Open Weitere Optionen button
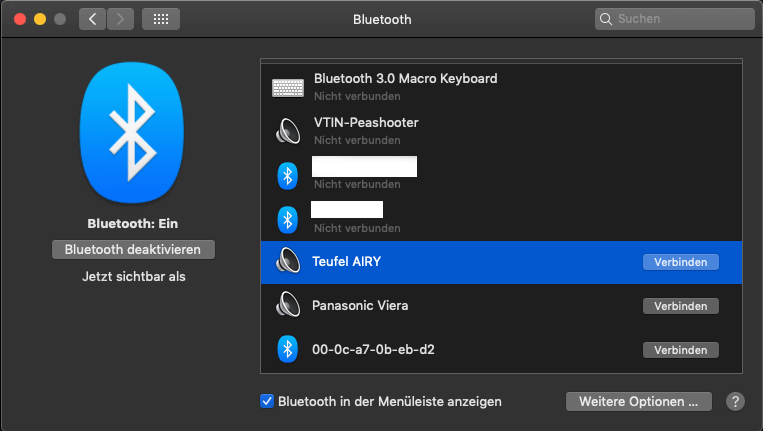Screen dimensions: 763x431 (638, 401)
